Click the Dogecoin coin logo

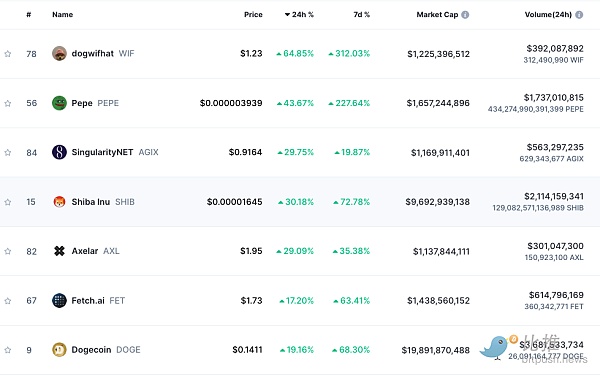pos(59,350)
